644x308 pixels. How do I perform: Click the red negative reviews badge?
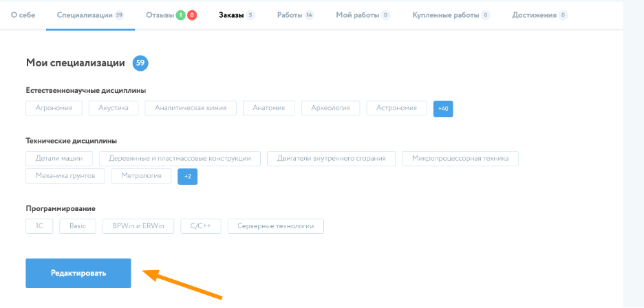[192, 15]
